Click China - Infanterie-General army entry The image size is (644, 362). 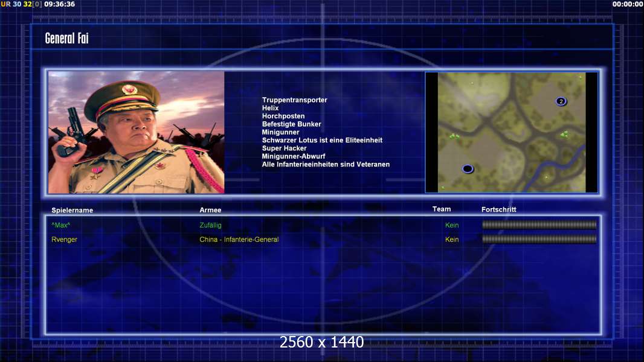(239, 240)
